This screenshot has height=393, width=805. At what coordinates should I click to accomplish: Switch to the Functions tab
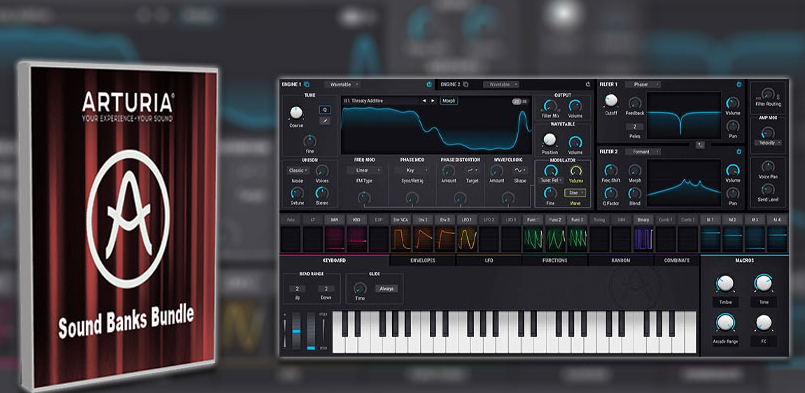tap(555, 260)
